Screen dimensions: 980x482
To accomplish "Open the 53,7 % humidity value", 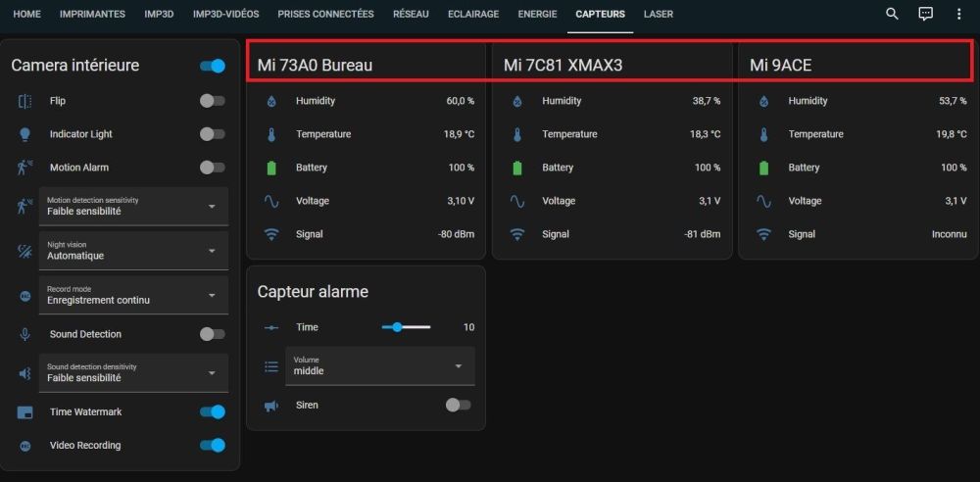I will [x=954, y=101].
